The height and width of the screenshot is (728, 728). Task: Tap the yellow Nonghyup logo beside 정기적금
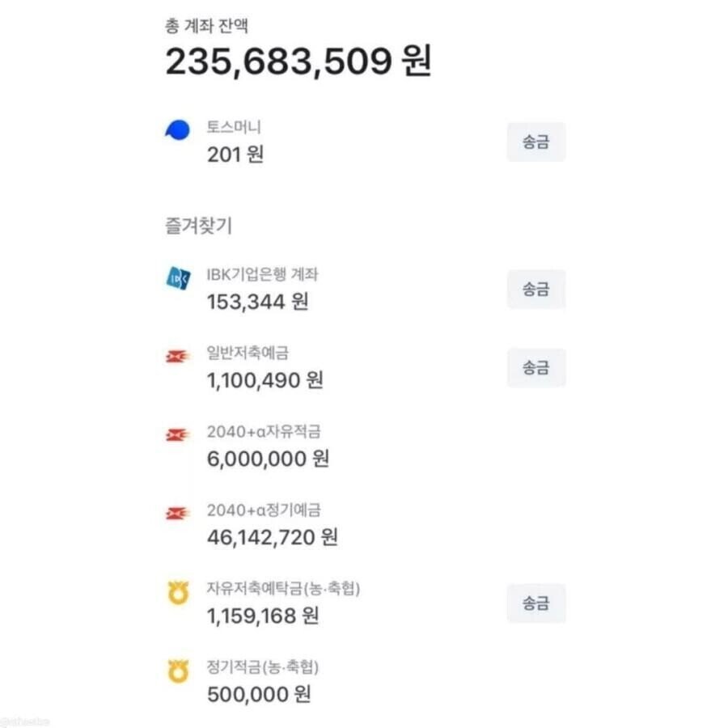[x=178, y=671]
